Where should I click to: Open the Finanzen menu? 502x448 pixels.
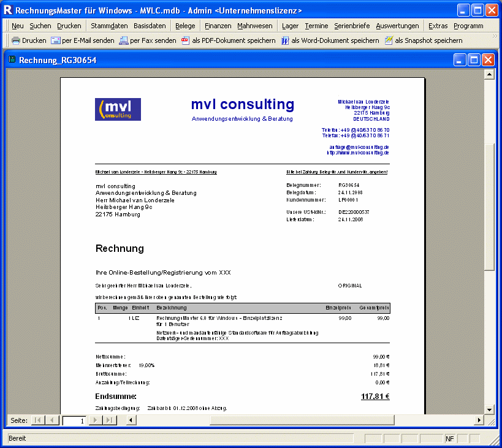tap(218, 26)
